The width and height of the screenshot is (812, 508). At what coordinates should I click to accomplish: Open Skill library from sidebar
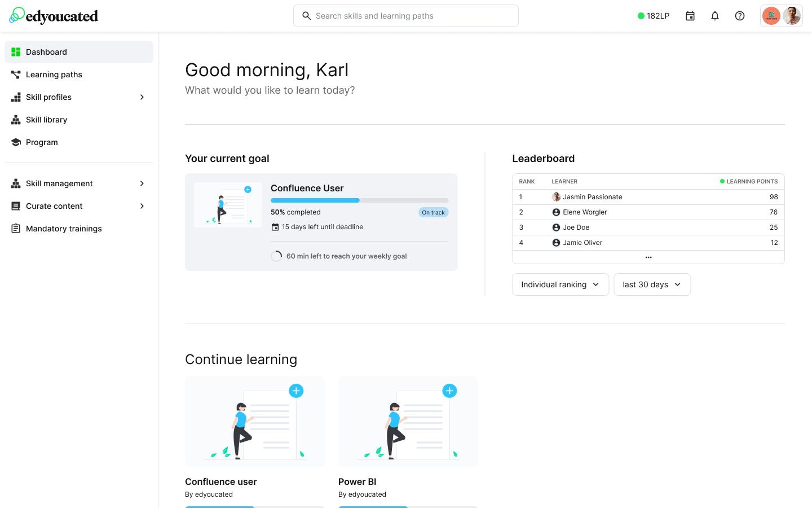pos(47,120)
